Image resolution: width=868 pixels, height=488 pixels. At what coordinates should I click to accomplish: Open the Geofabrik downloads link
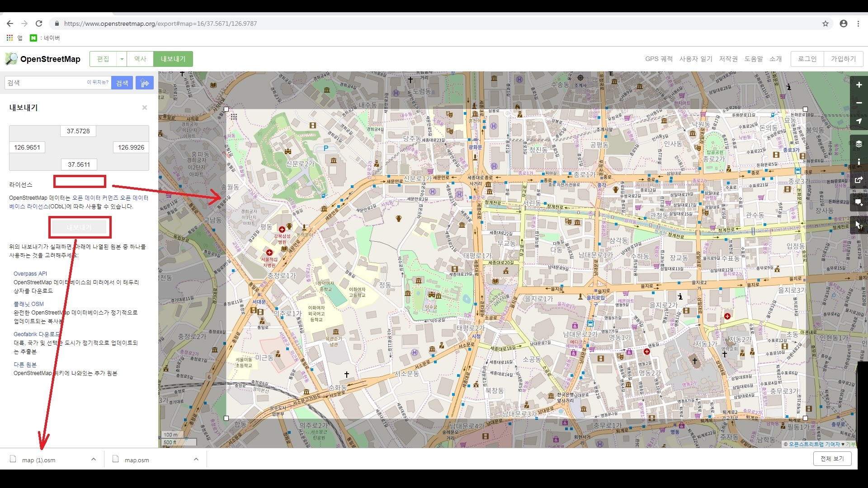(x=37, y=334)
